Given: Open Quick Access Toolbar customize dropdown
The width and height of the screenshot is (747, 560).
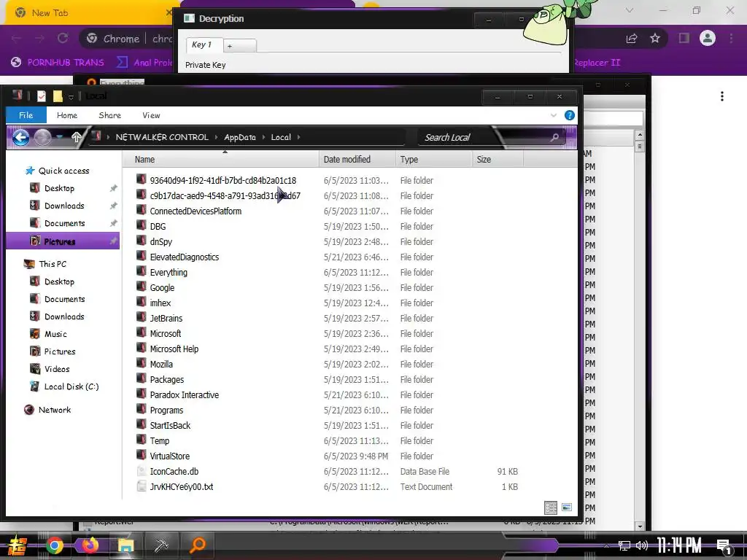Looking at the screenshot, I should [x=71, y=97].
